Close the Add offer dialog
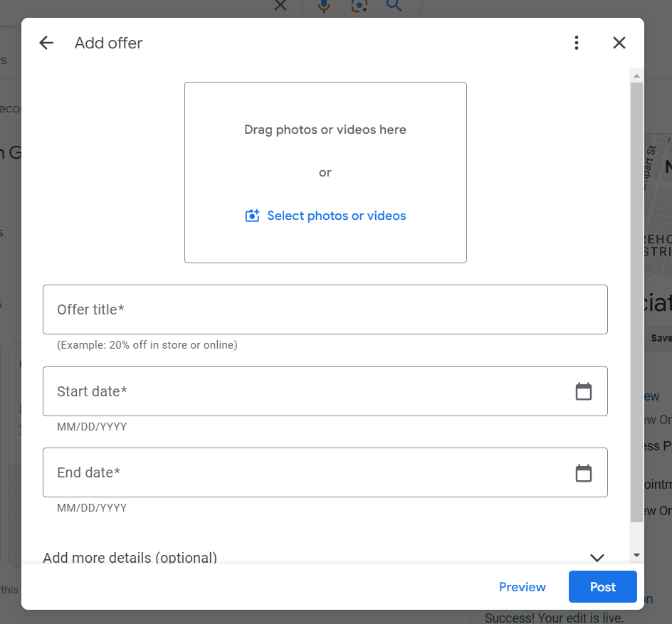Screen dimensions: 672x624 coord(619,43)
